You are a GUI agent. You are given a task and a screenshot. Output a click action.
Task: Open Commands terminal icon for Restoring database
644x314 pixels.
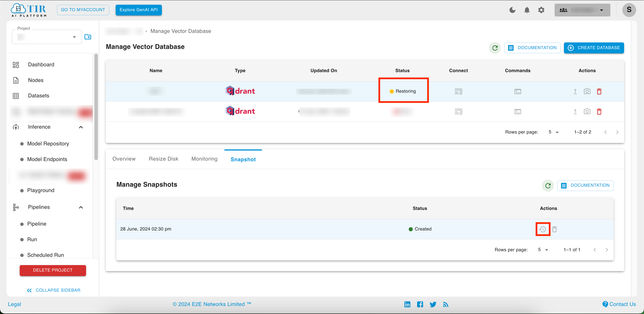517,92
